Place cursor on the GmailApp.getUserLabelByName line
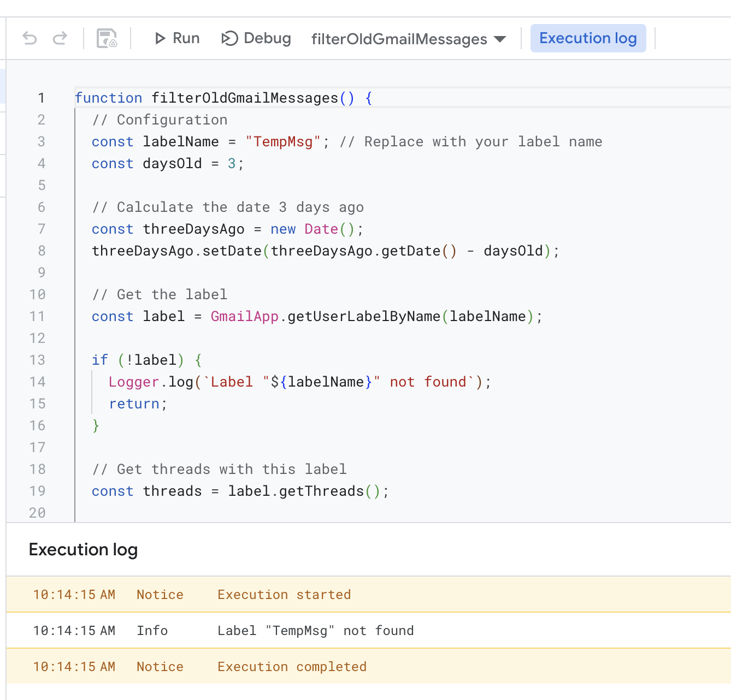Screen dimensions: 731x700 coord(317,316)
